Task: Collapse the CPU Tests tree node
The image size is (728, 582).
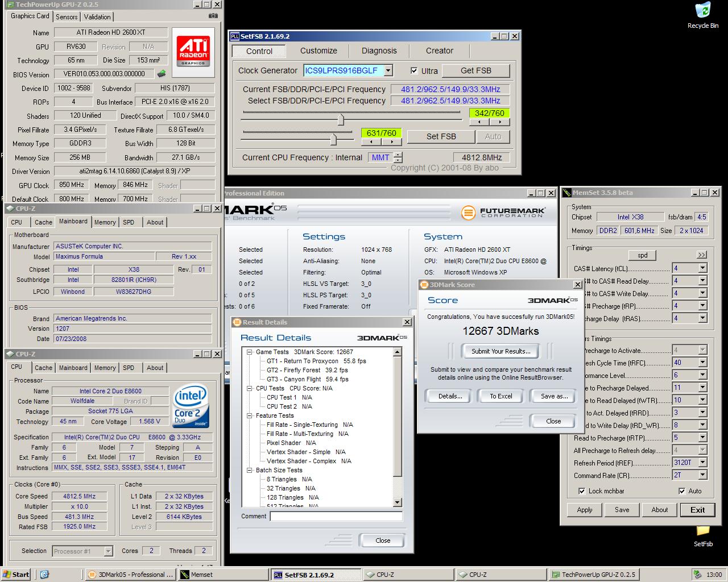Action: tap(249, 388)
